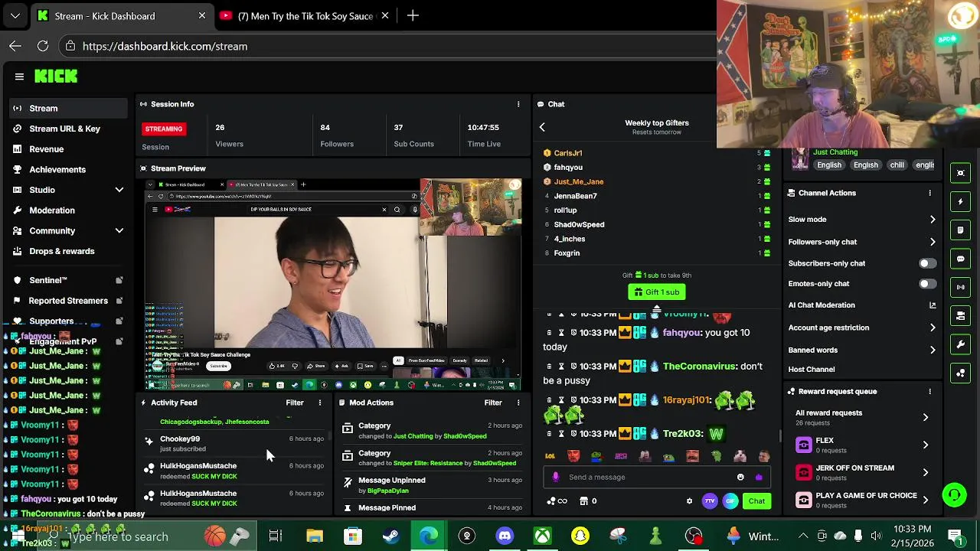Click the lightning bolt icon in right rail
Screen dimensions: 980x551
click(961, 201)
